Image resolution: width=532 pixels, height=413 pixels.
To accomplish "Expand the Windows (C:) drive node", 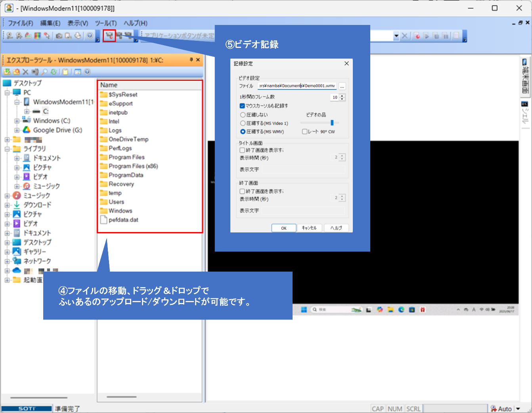I will tap(17, 121).
